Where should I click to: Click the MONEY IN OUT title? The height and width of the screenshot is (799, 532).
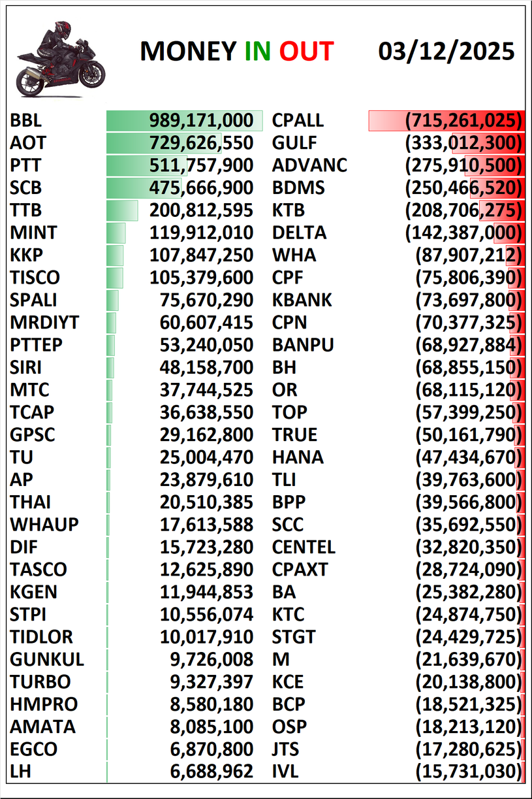point(236,52)
